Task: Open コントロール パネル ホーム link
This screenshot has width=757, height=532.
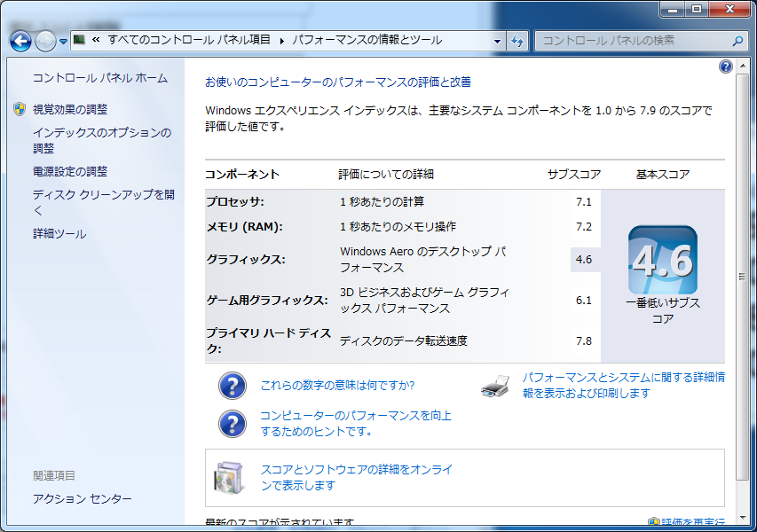Action: coord(100,78)
